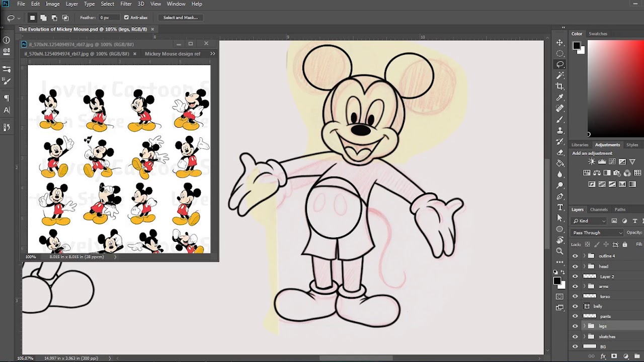Switch to the Libraries tab
Screen dimensions: 644x362
[580, 145]
